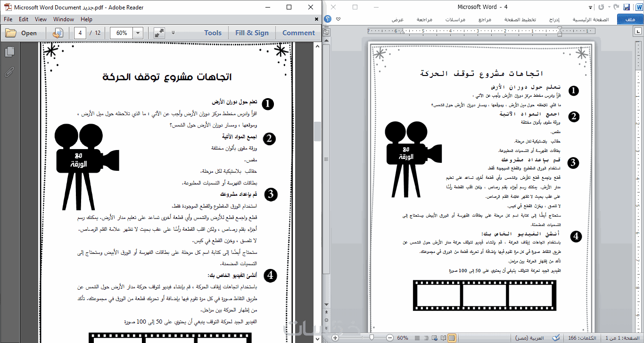
Task: Open the Fill & Sign pane
Action: (252, 33)
